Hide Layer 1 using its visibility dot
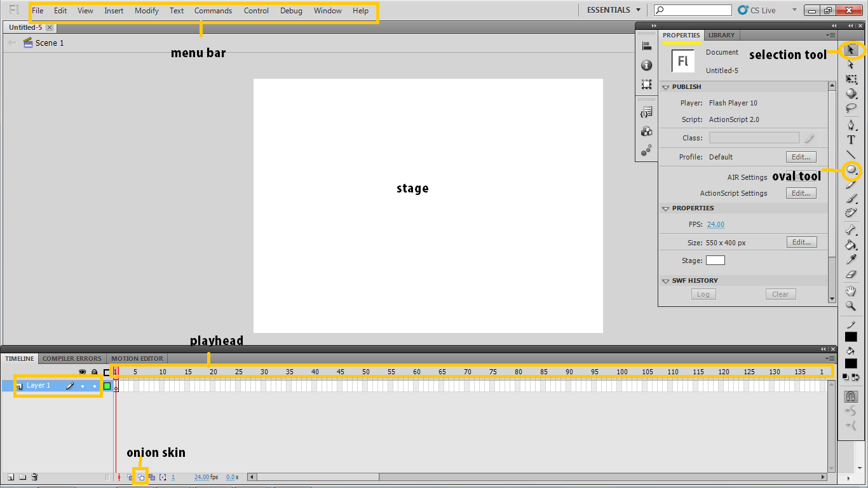The width and height of the screenshot is (868, 488). click(82, 386)
